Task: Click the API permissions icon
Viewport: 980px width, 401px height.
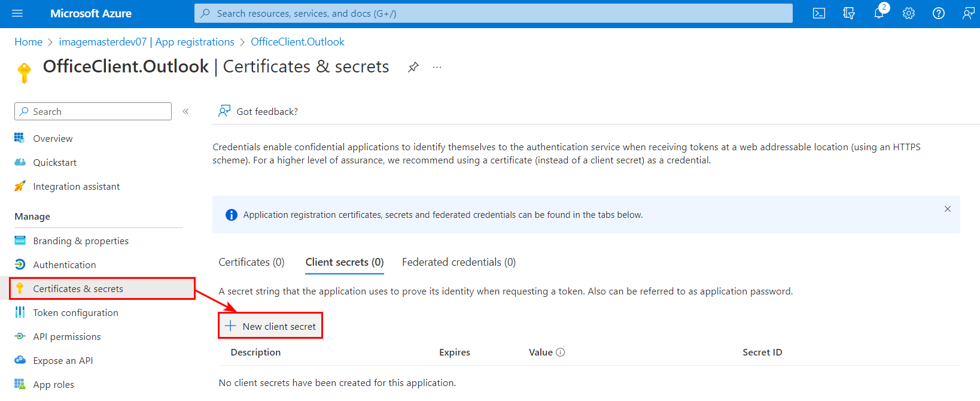Action: pos(20,336)
